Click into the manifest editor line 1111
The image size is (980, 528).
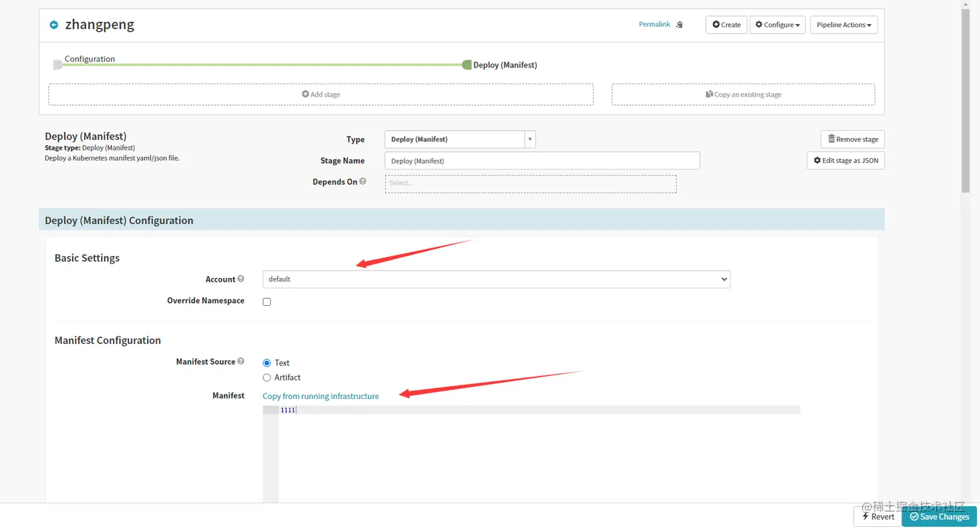tap(539, 410)
